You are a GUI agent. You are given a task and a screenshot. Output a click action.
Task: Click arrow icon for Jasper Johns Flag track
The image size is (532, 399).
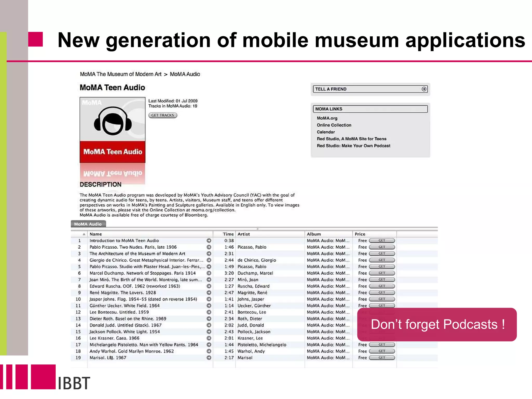click(209, 299)
